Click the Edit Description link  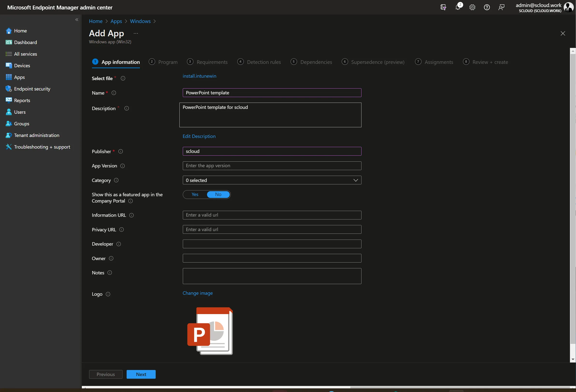199,136
